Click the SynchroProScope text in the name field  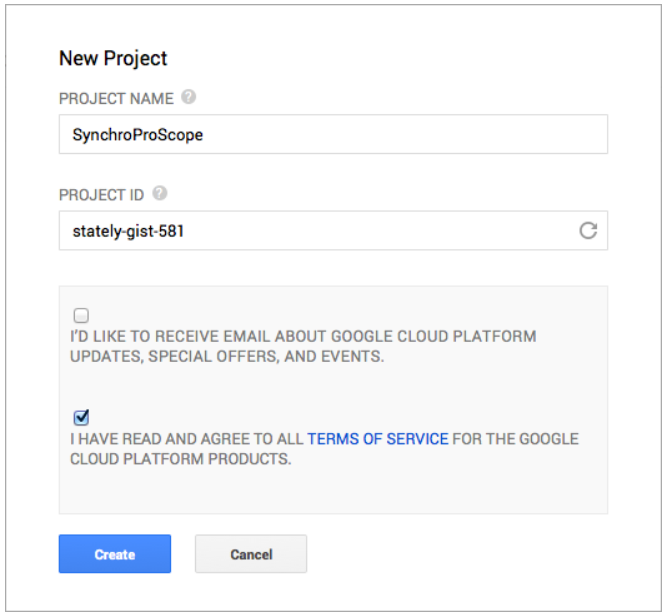[x=138, y=135]
